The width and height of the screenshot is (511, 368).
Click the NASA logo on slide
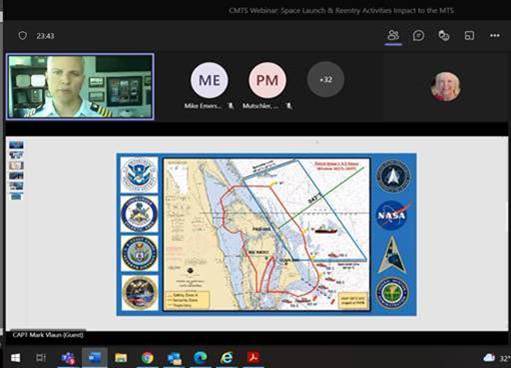coord(393,215)
